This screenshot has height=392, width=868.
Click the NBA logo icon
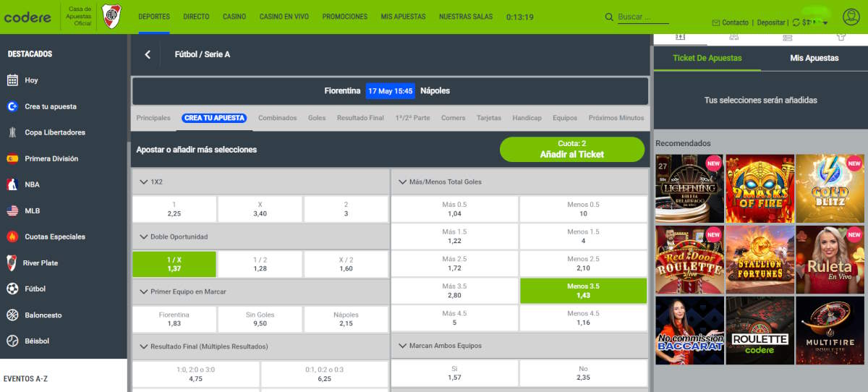click(12, 184)
